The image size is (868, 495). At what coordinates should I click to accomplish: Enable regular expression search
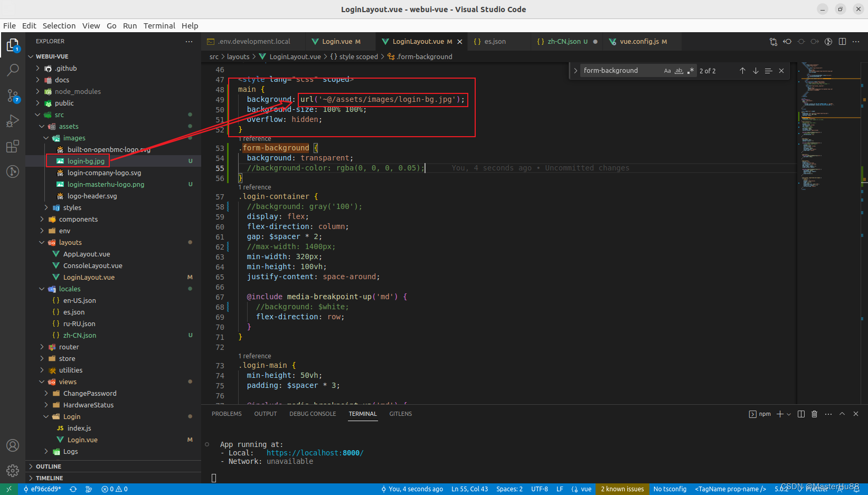tap(691, 70)
